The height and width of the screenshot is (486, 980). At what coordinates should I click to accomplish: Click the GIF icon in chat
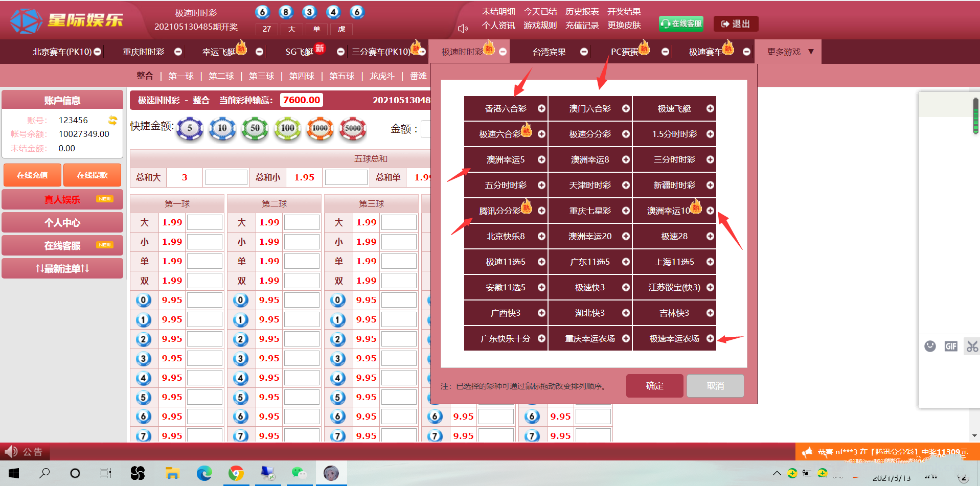point(950,346)
